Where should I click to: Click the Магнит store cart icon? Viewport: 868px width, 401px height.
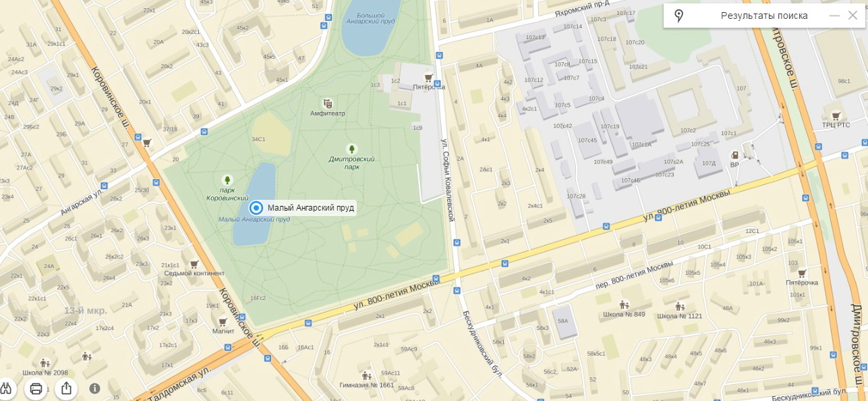[x=223, y=321]
